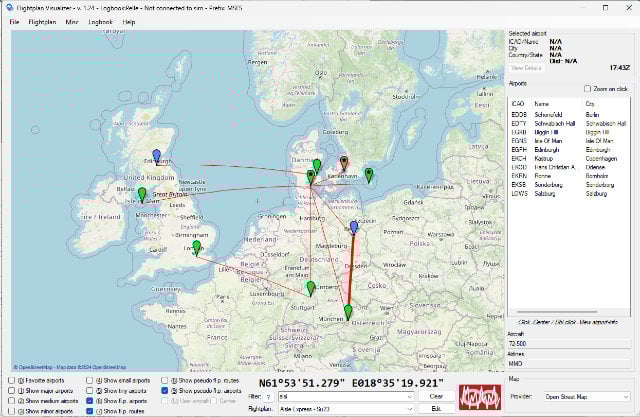Sort airports list by ICAO column header

click(518, 104)
